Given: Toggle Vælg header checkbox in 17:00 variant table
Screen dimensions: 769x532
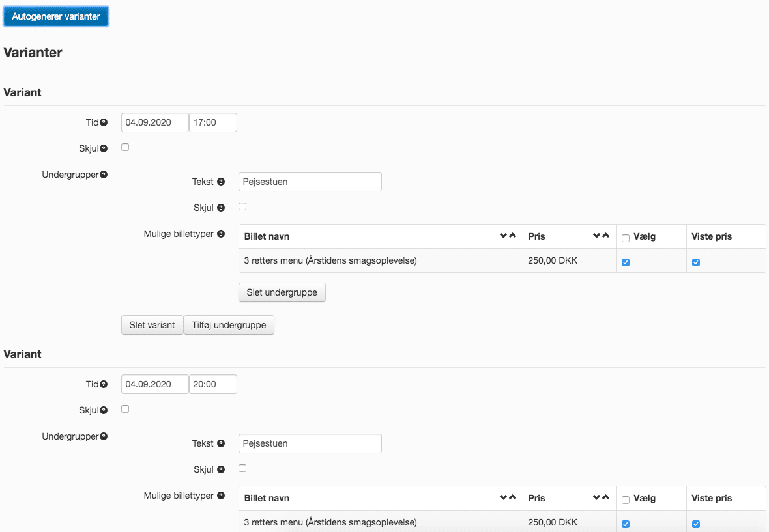Looking at the screenshot, I should point(626,238).
